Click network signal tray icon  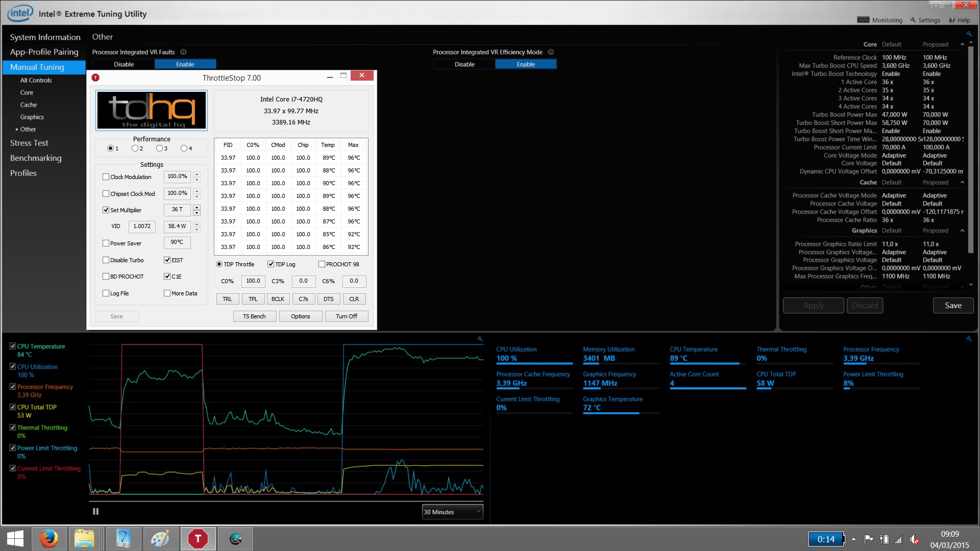(x=899, y=539)
